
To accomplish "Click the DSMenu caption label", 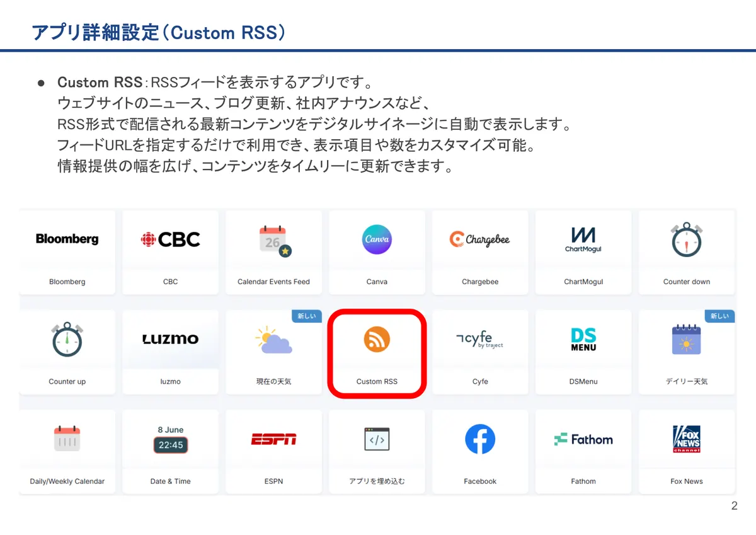I will [x=583, y=381].
